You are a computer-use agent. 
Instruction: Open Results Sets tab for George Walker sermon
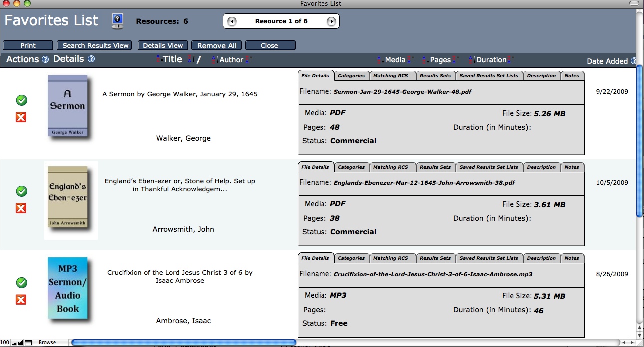click(435, 76)
